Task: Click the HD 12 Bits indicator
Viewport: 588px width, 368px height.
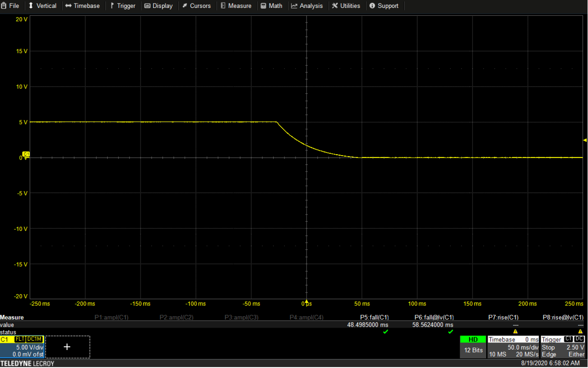Action: click(473, 347)
